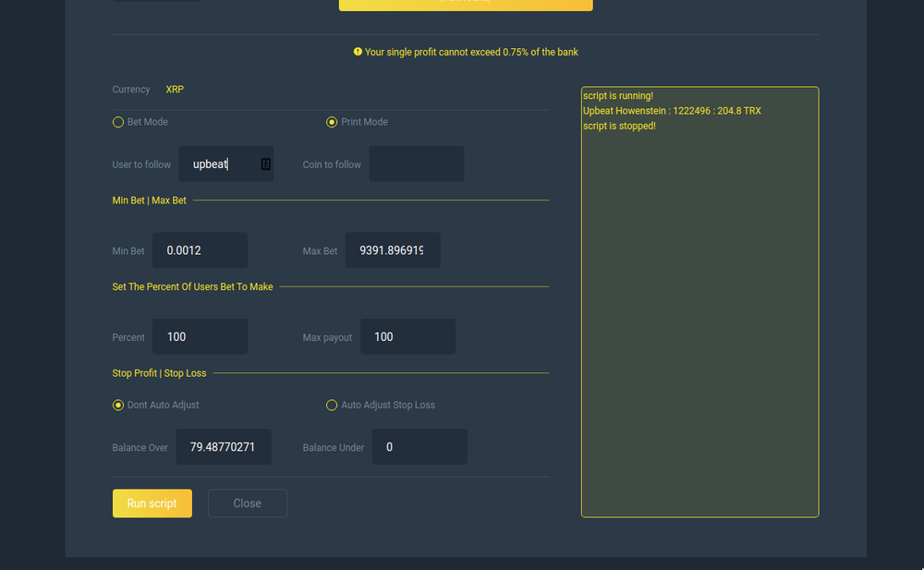Edit the Min Bet value field
This screenshot has width=924, height=570.
pos(200,250)
